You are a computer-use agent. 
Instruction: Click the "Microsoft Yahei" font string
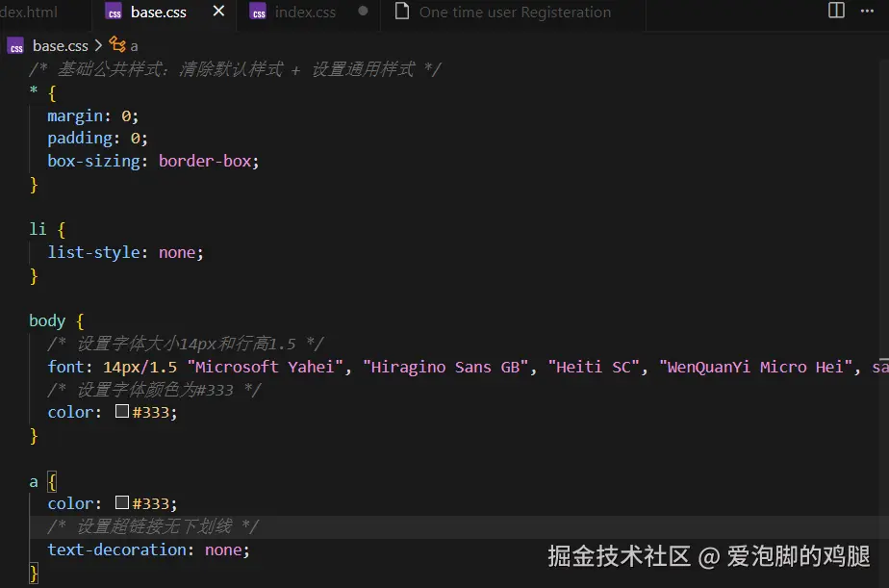tap(265, 367)
